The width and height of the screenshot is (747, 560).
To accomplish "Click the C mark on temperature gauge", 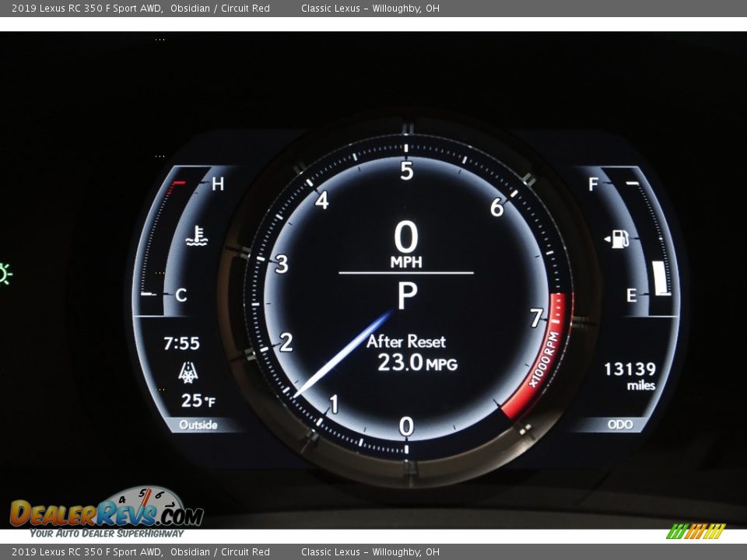I will [181, 296].
